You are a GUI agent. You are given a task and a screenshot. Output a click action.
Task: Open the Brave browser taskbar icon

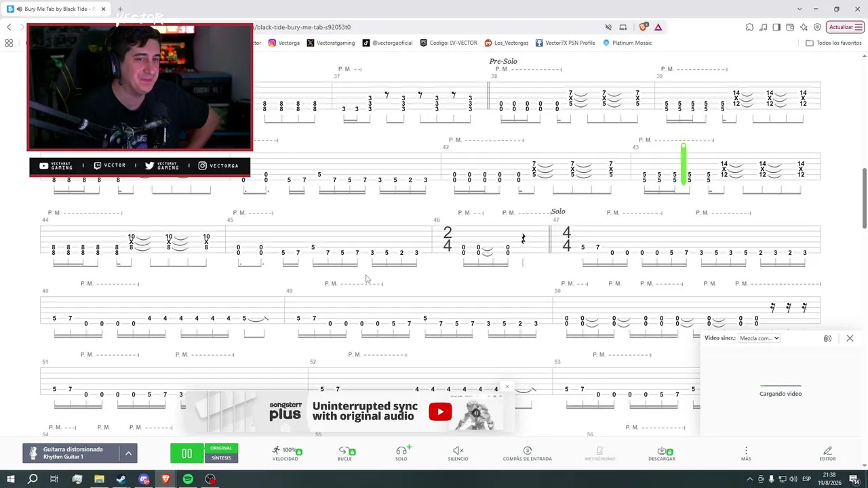click(166, 479)
